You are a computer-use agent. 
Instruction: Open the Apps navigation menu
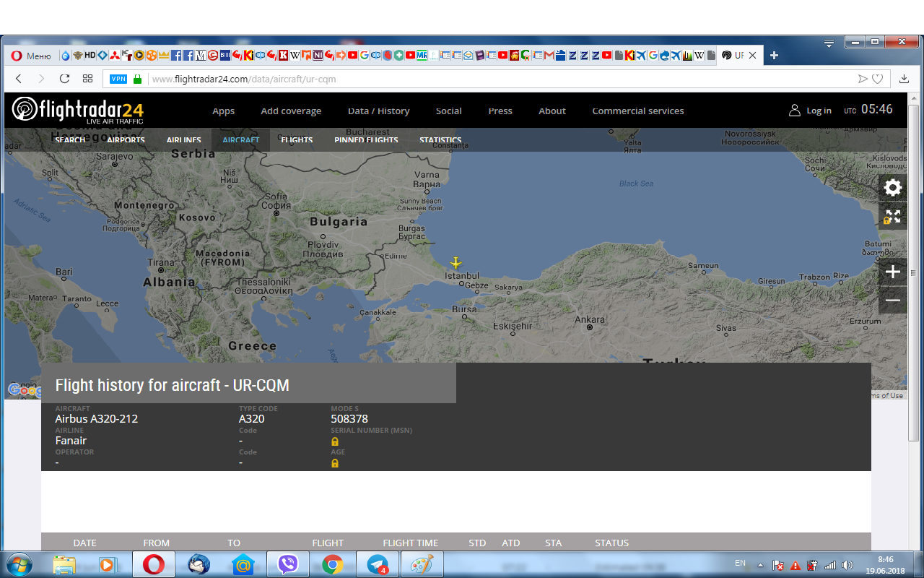pos(223,111)
